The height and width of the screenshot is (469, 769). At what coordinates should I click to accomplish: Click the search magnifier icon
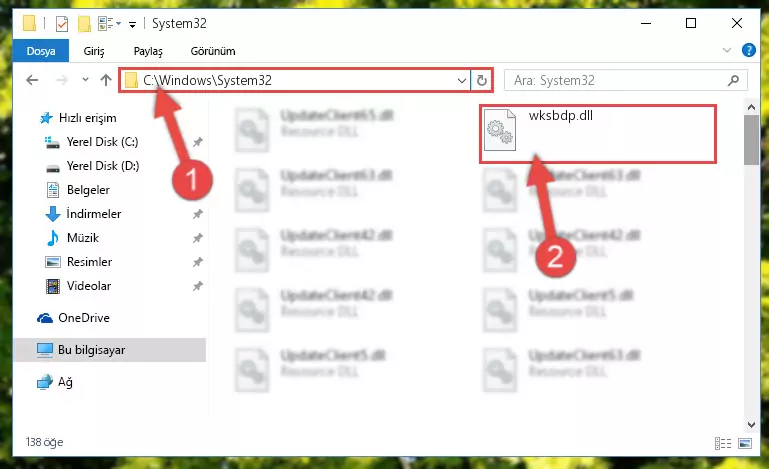click(x=734, y=80)
